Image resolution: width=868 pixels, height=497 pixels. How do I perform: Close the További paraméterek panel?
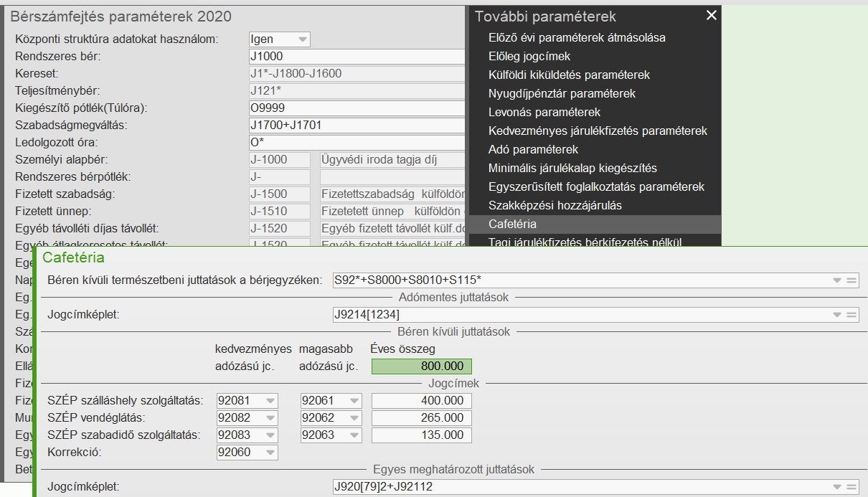coord(711,16)
